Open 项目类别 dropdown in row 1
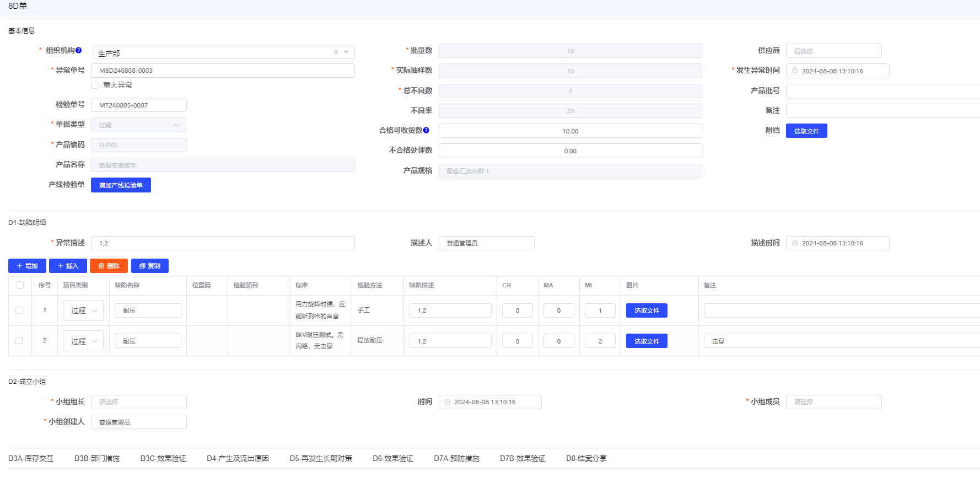Screen dimensions: 980x477 point(83,310)
